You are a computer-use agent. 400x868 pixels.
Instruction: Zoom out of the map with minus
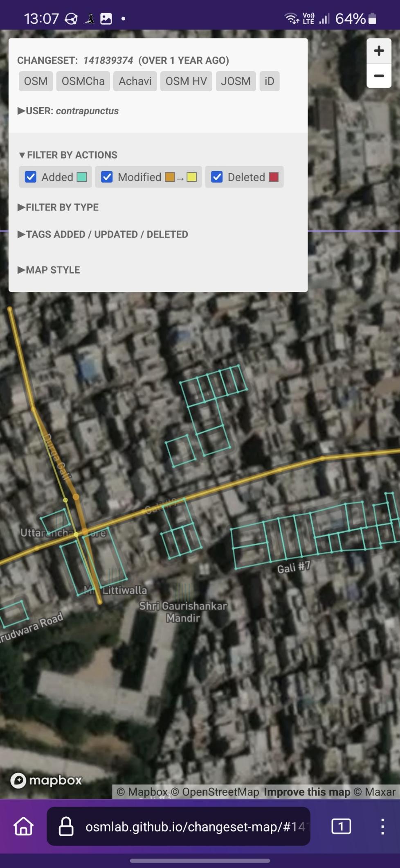point(379,76)
